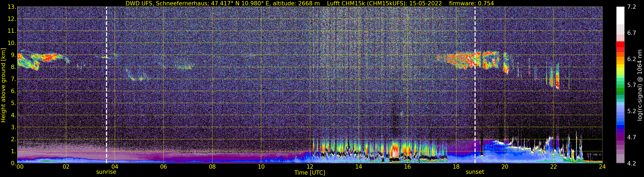This screenshot has height=177, width=644.
Task: Click the plot title text at top
Action: [309, 3]
